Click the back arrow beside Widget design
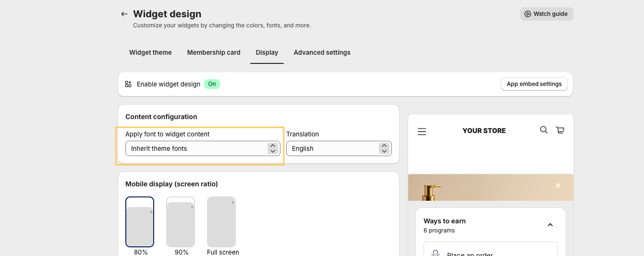644x256 pixels. [x=124, y=14]
